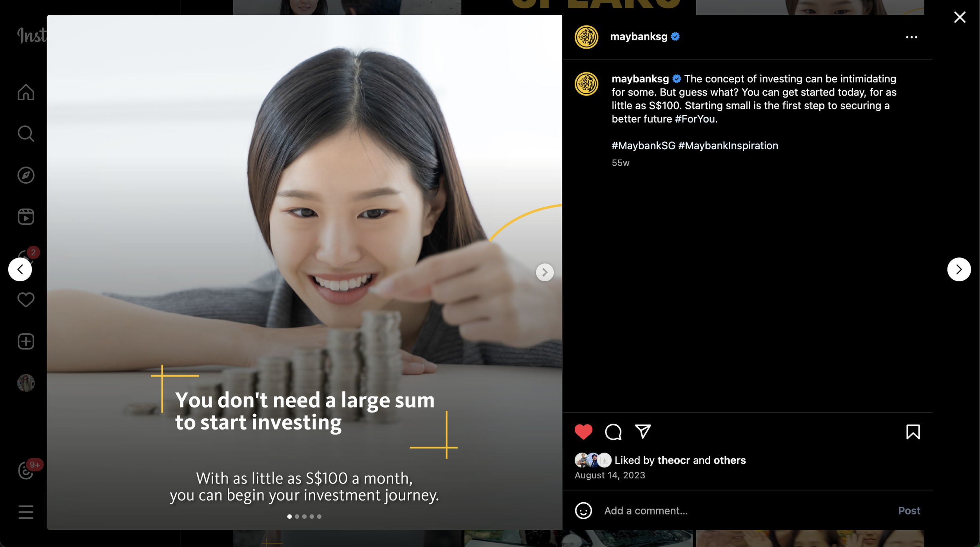Screen dimensions: 980x547
Task: Unlike the post with the red heart
Action: [x=583, y=432]
